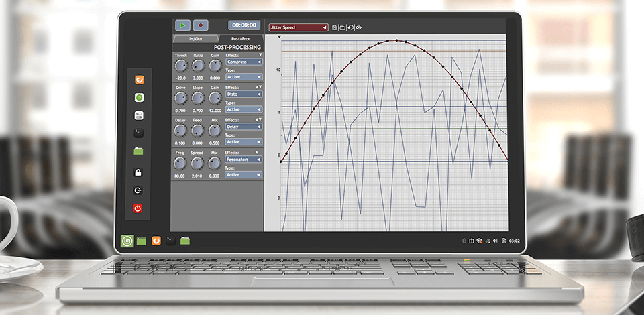This screenshot has width=644, height=315.
Task: Open the Delay effects dropdown
Action: pyautogui.click(x=244, y=127)
